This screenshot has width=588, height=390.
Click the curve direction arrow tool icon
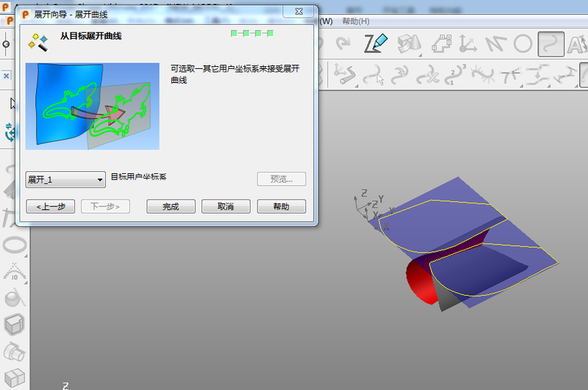pos(400,75)
